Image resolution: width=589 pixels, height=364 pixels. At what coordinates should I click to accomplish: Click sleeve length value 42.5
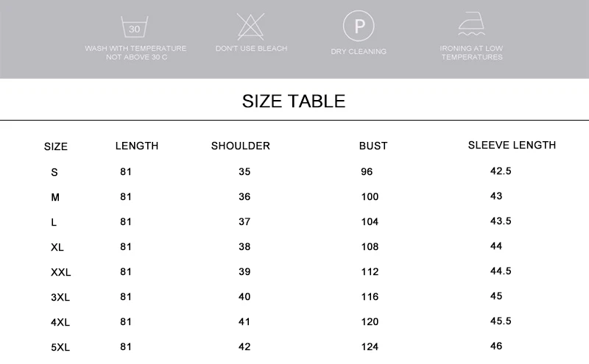pos(501,171)
